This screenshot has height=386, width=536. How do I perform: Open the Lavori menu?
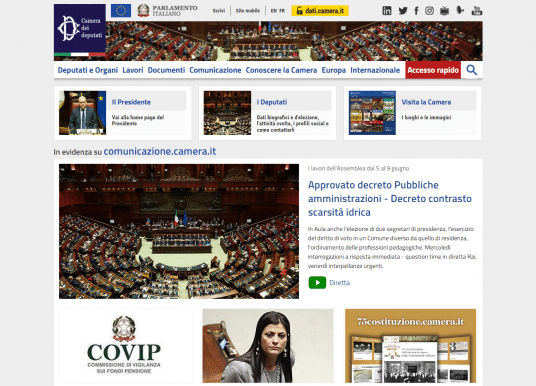pyautogui.click(x=133, y=70)
